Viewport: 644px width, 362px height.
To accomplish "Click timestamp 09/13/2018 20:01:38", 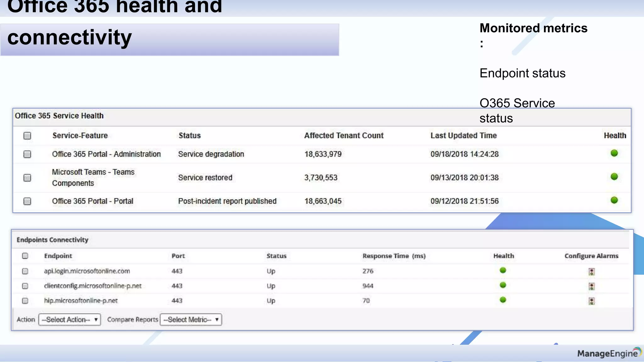I will (x=464, y=178).
